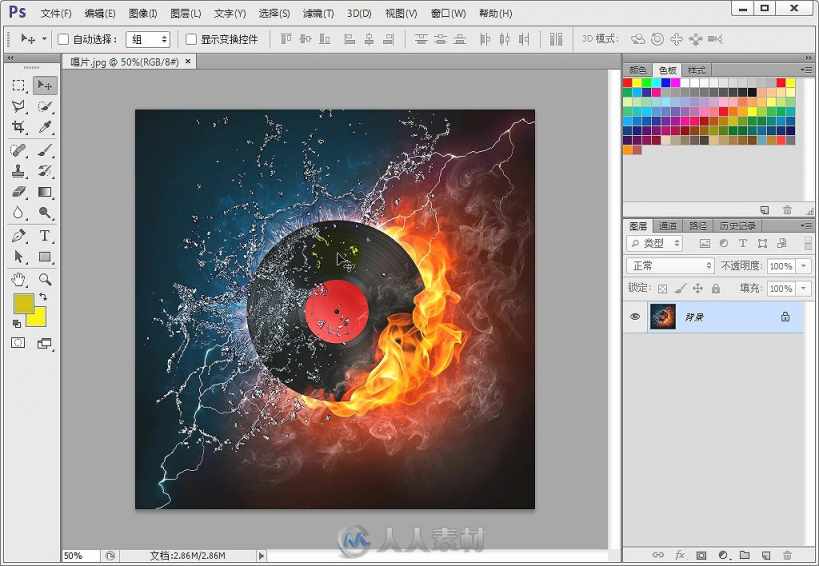The width and height of the screenshot is (819, 566).
Task: Select the Gradient tool
Action: point(45,192)
